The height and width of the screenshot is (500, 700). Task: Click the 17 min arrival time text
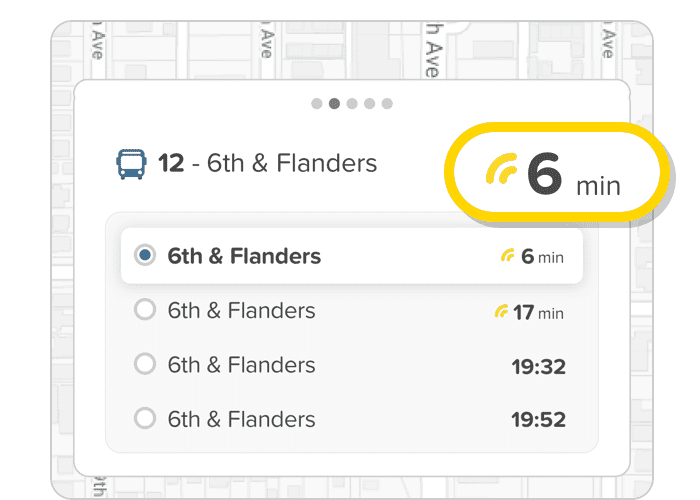[538, 312]
